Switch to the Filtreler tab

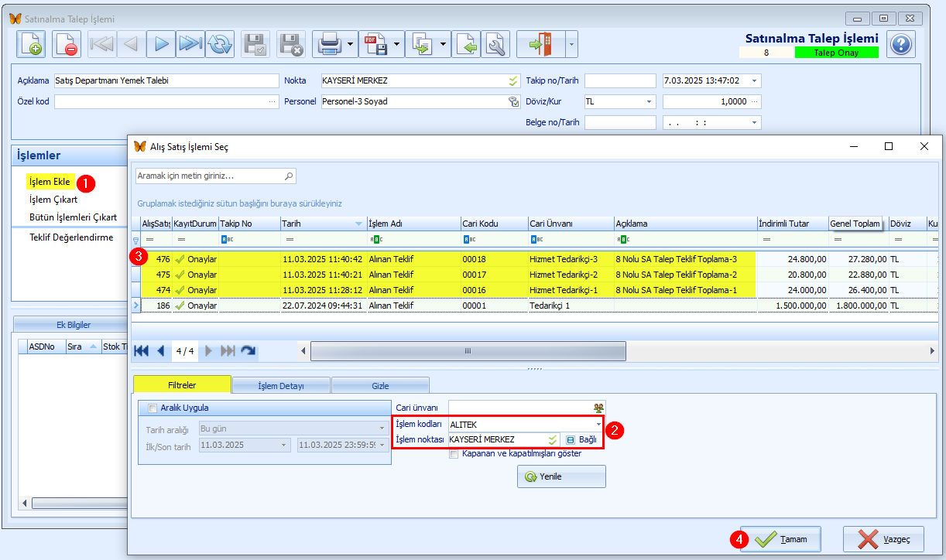point(182,384)
